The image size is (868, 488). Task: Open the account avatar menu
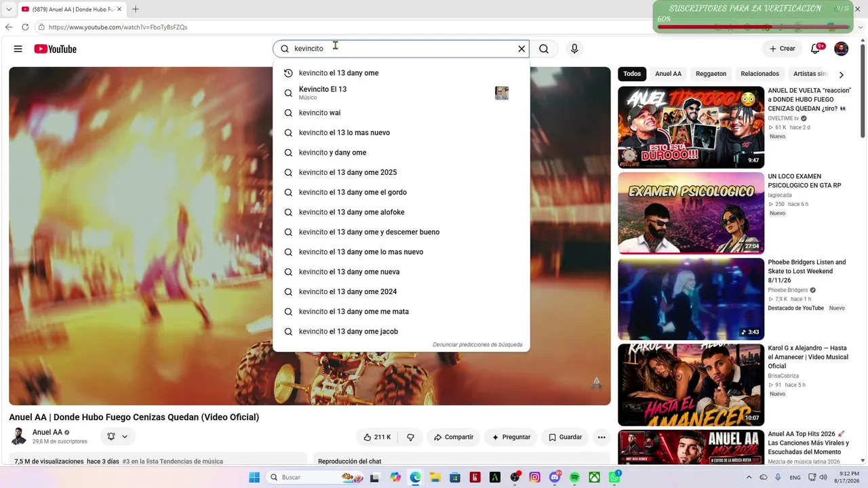841,49
